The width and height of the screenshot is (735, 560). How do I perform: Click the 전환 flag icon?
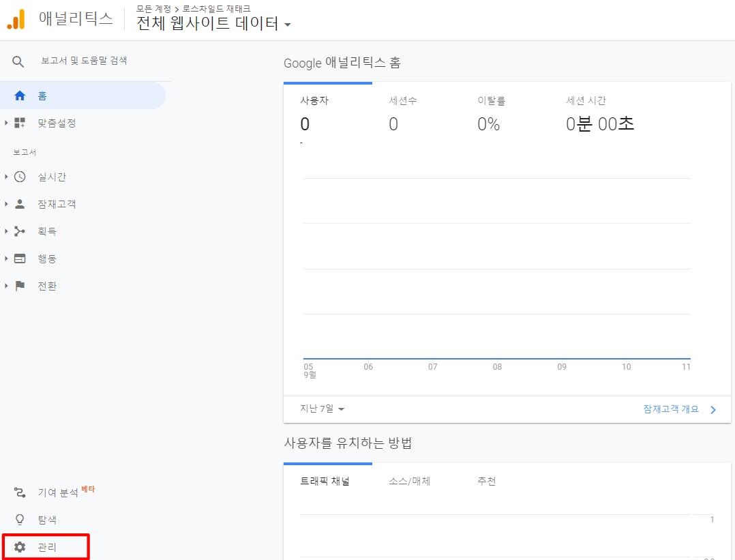coord(19,285)
